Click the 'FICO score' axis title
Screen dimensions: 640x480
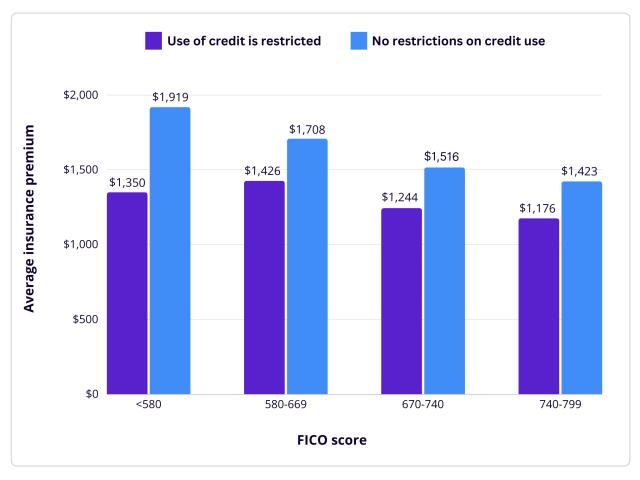pos(331,440)
